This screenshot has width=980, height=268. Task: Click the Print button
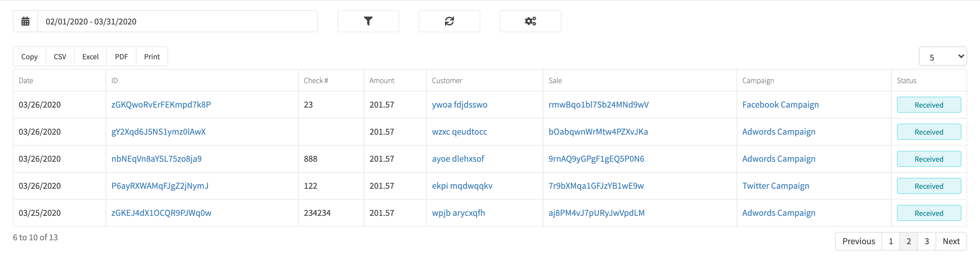pos(152,57)
